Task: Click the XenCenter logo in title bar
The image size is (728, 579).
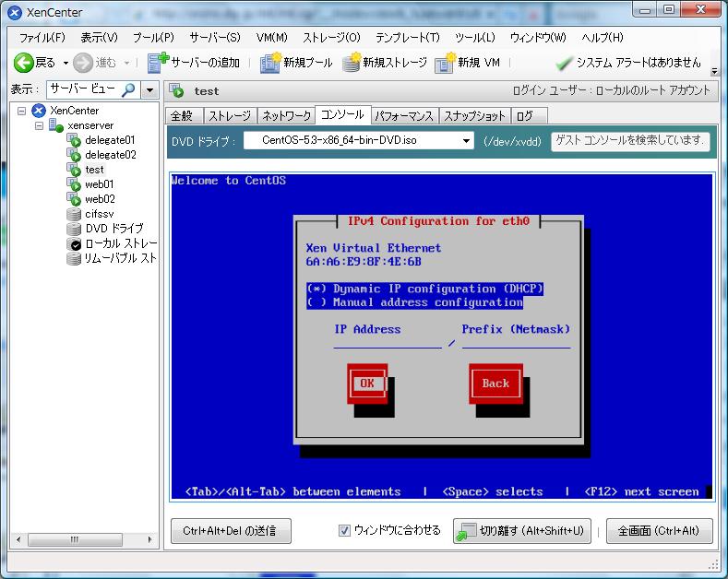Action: click(15, 13)
